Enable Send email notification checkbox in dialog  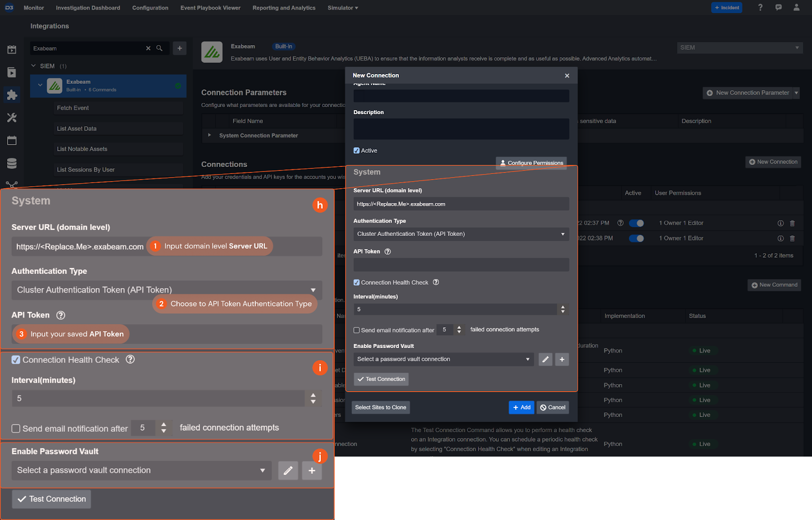click(356, 330)
